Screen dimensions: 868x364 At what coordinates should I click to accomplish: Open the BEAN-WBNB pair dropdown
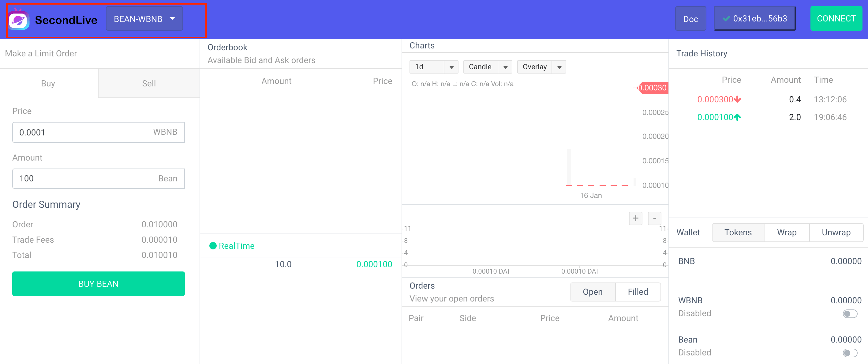(x=144, y=19)
